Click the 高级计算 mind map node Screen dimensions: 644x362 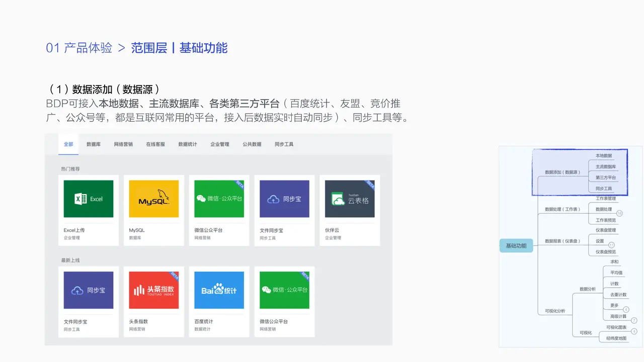[618, 317]
